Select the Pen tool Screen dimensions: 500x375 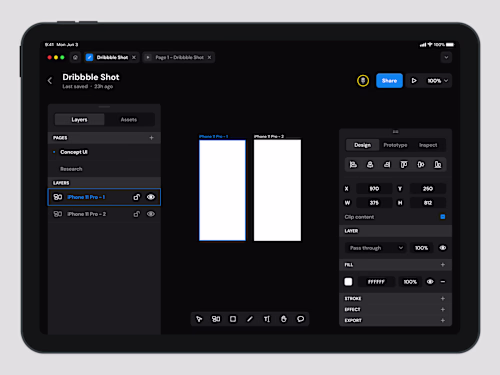click(x=250, y=319)
